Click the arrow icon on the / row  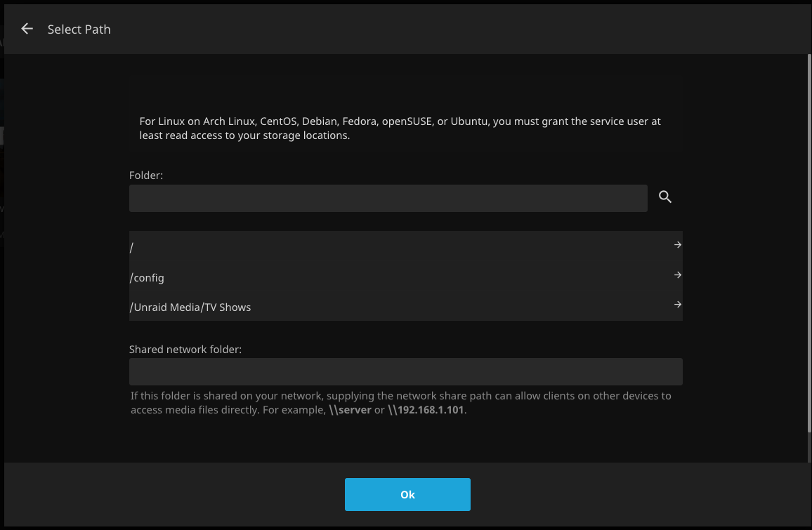click(677, 245)
